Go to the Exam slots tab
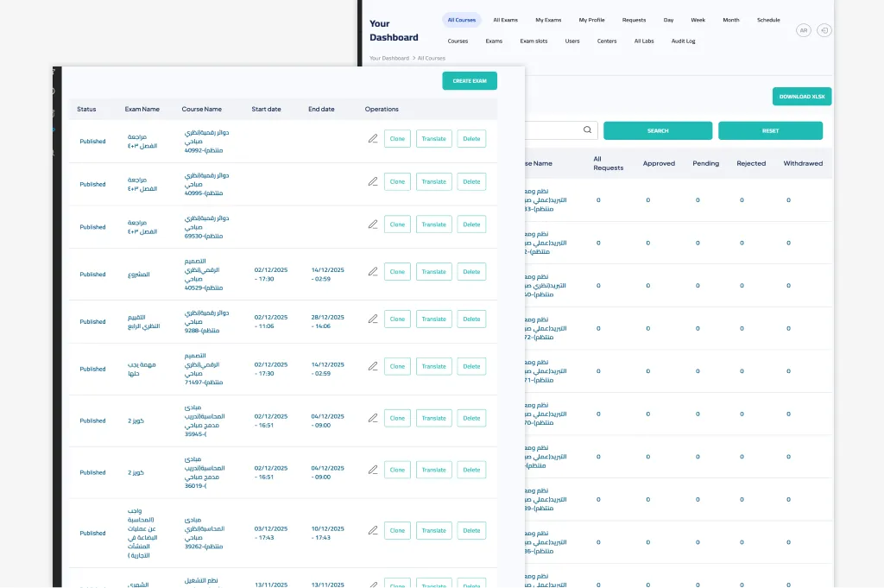 [x=534, y=41]
